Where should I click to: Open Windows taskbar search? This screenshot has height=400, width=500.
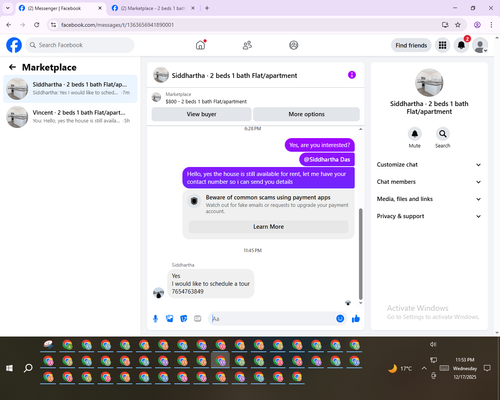pyautogui.click(x=28, y=368)
